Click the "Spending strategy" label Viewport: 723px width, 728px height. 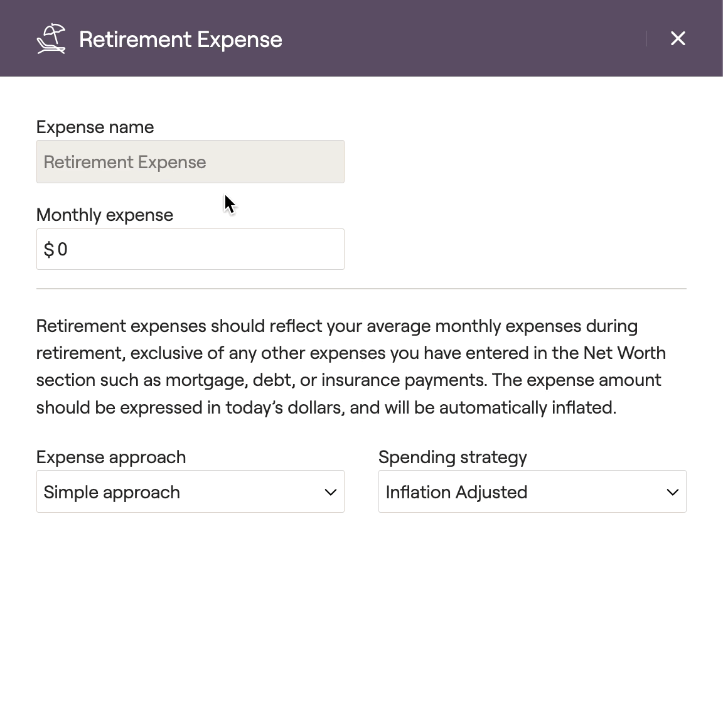tap(453, 458)
